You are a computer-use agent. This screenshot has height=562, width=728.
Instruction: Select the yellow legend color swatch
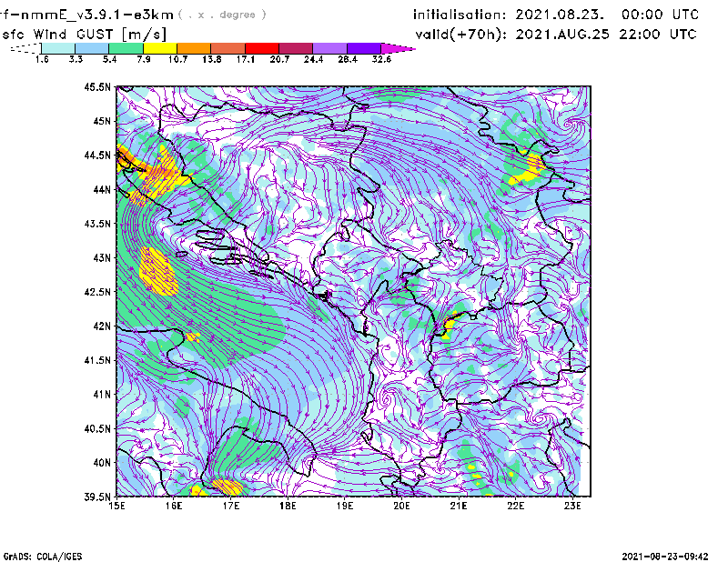[x=160, y=48]
